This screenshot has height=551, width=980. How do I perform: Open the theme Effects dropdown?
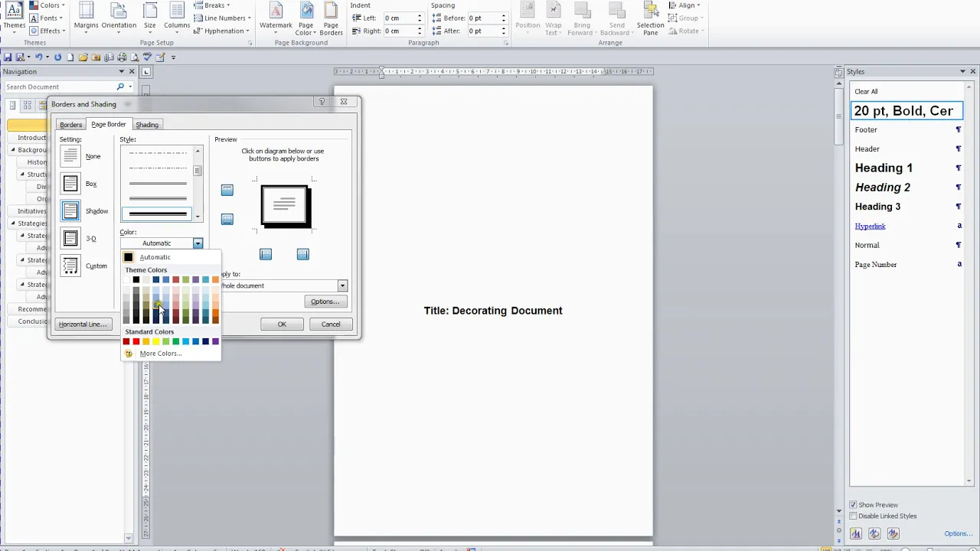coord(47,31)
